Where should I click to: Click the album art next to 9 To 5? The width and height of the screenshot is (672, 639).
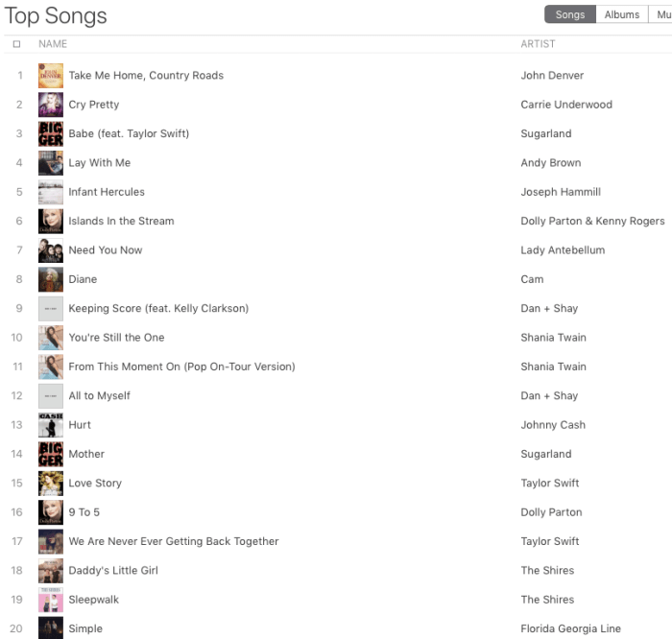click(51, 512)
